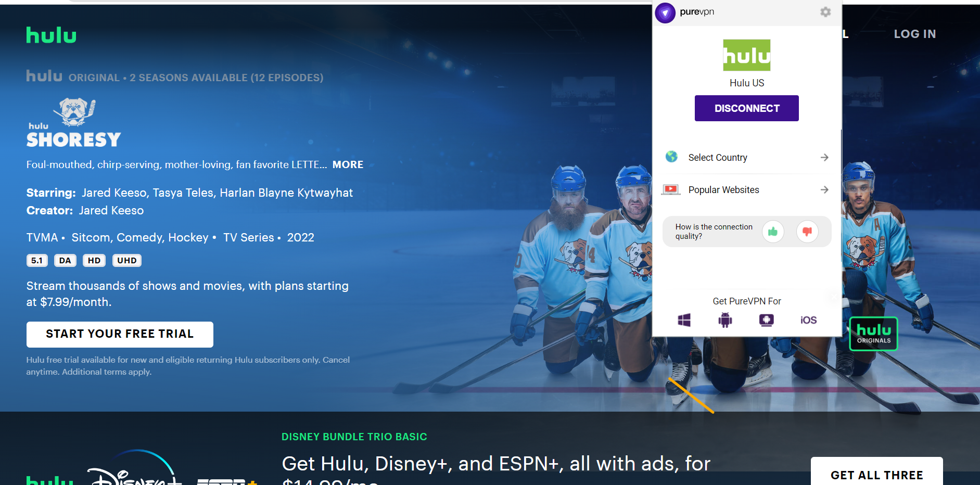
Task: Select the globe icon next to Select Country
Action: 672,157
